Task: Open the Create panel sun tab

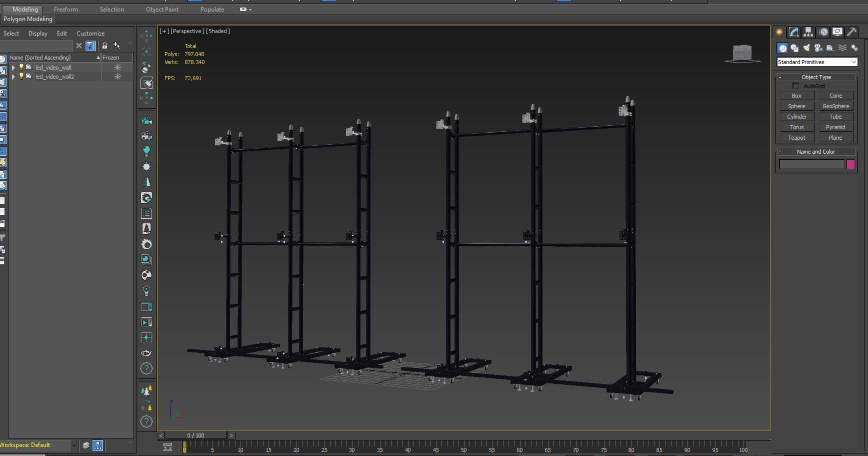Action: [779, 32]
